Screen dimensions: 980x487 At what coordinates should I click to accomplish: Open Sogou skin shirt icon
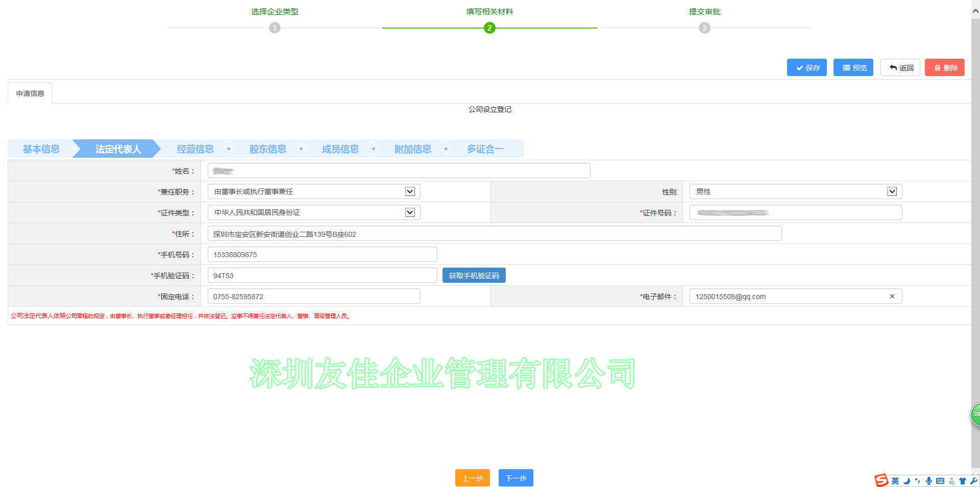tap(962, 481)
